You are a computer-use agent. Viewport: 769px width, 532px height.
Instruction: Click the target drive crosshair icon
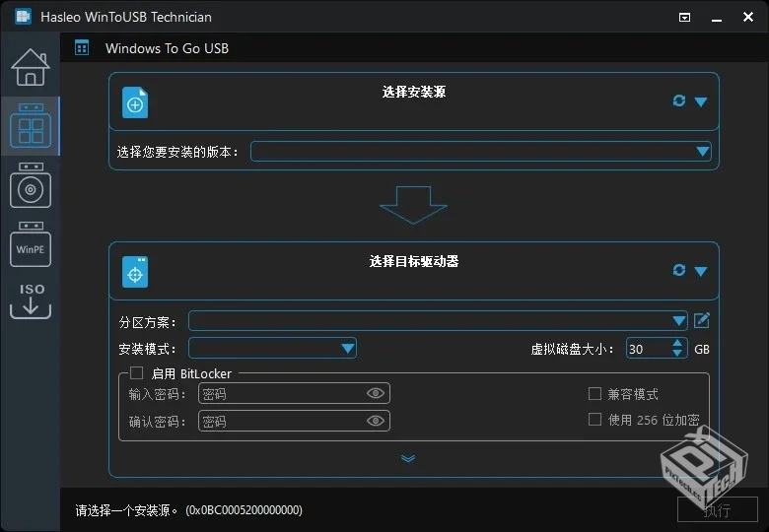tap(135, 272)
